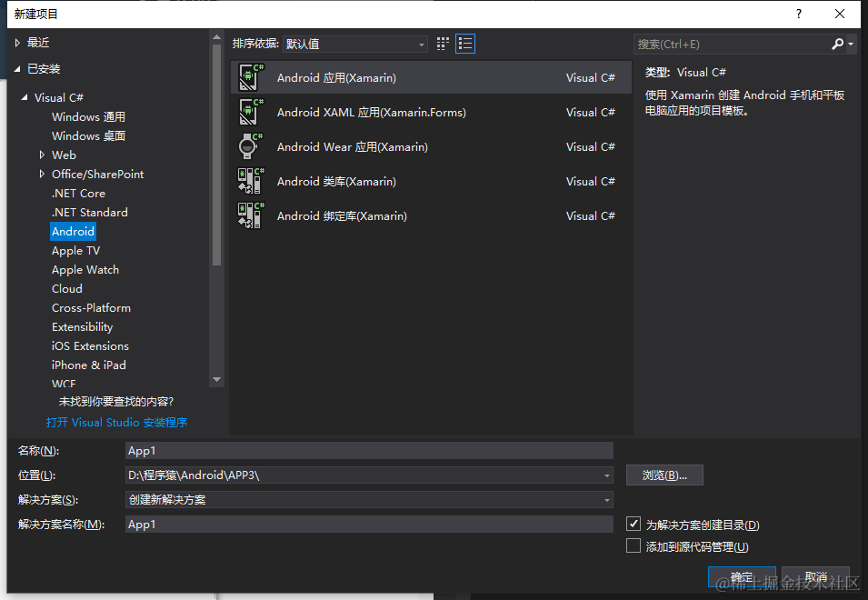868x600 pixels.
Task: Select .NET Standard category
Action: click(90, 212)
